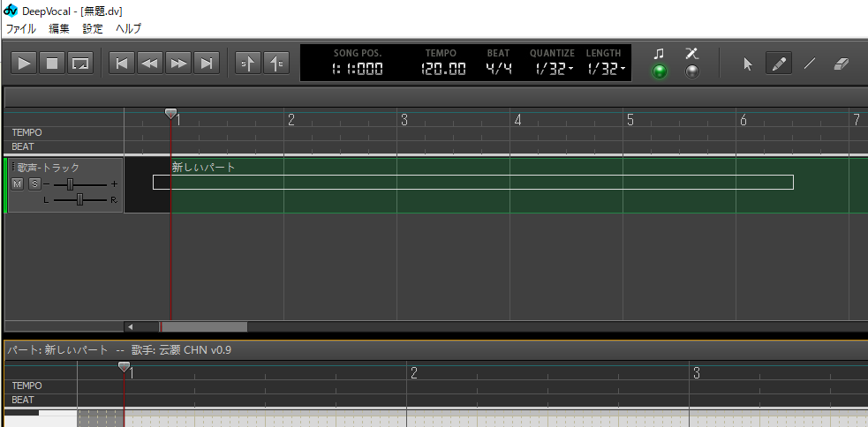Select the pencil draw tool
This screenshot has height=427, width=868.
tap(778, 64)
